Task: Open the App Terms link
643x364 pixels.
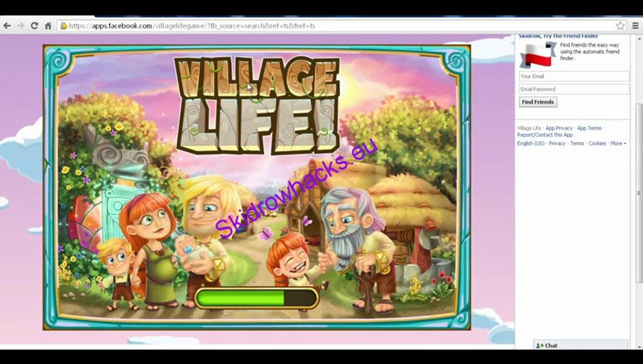Action: coord(589,128)
